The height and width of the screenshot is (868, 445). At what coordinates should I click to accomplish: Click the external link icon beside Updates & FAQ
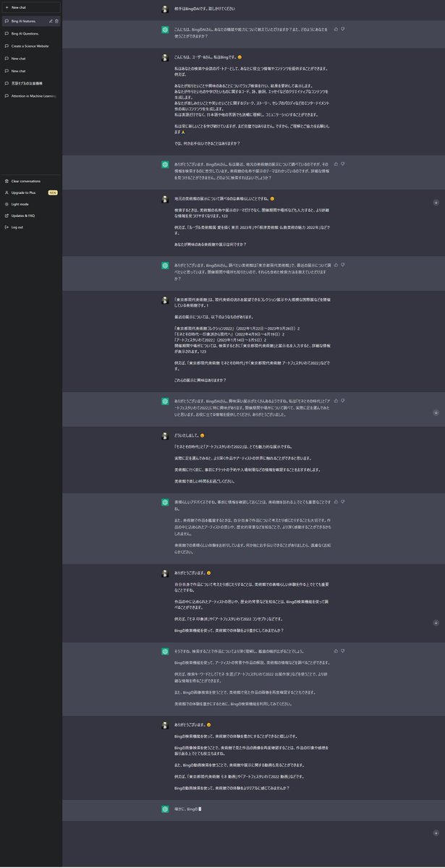7,216
